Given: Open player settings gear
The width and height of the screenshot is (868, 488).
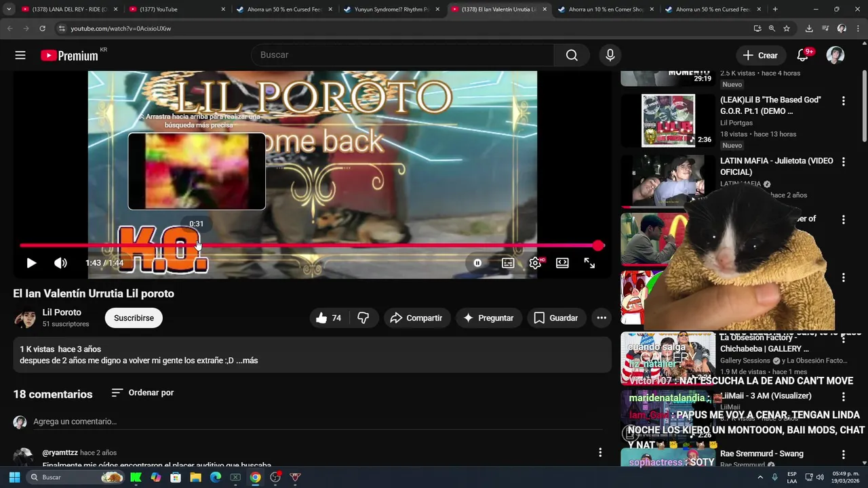Looking at the screenshot, I should pyautogui.click(x=535, y=263).
